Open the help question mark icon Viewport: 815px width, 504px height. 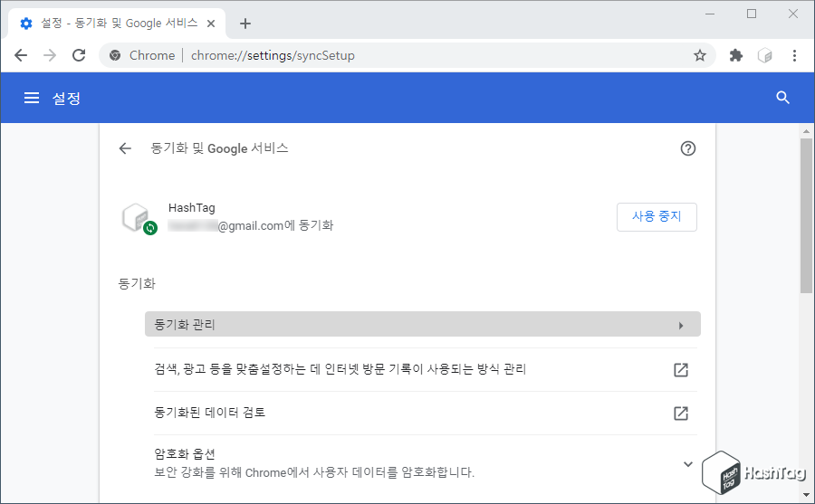[687, 148]
